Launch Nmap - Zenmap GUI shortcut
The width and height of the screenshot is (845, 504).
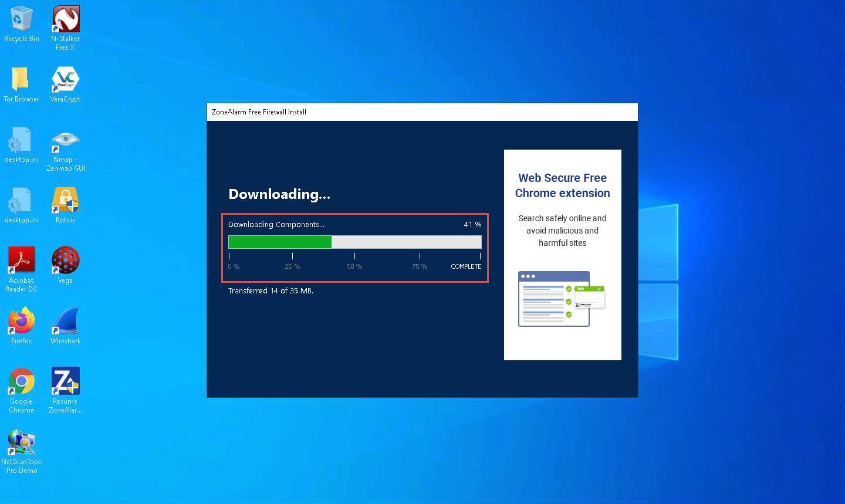[x=66, y=150]
